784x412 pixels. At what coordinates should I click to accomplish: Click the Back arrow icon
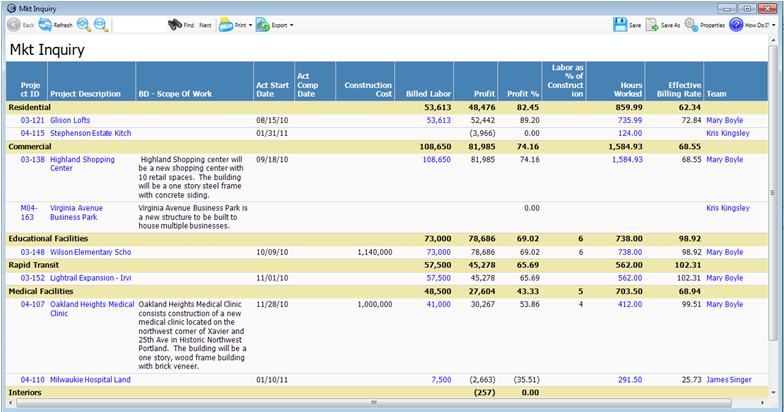(x=14, y=24)
